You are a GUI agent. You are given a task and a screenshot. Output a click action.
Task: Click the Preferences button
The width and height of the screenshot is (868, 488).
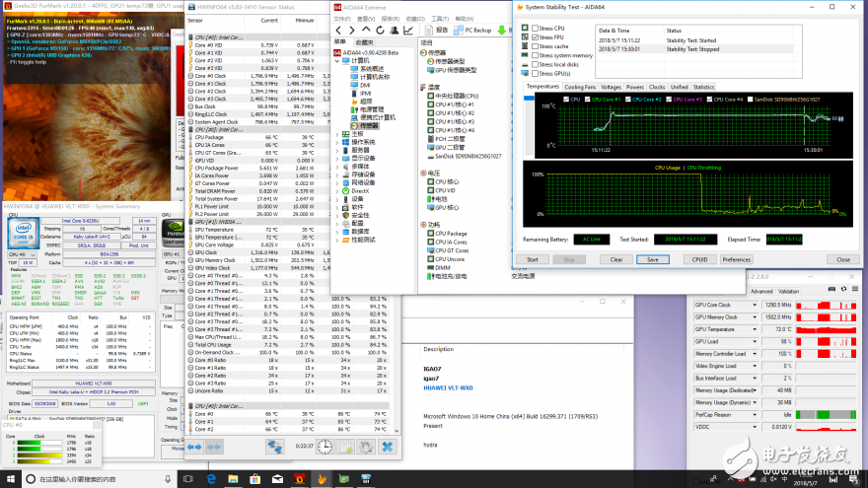coord(736,259)
